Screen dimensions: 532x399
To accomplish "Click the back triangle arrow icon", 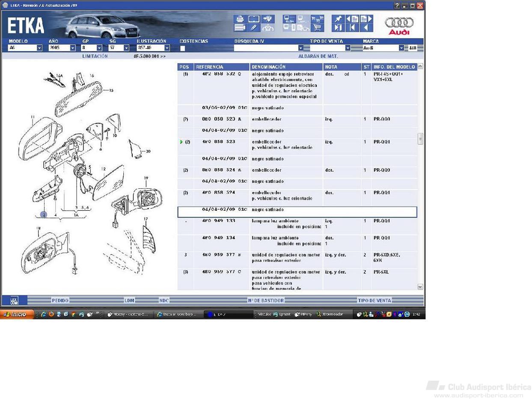I will point(366,28).
